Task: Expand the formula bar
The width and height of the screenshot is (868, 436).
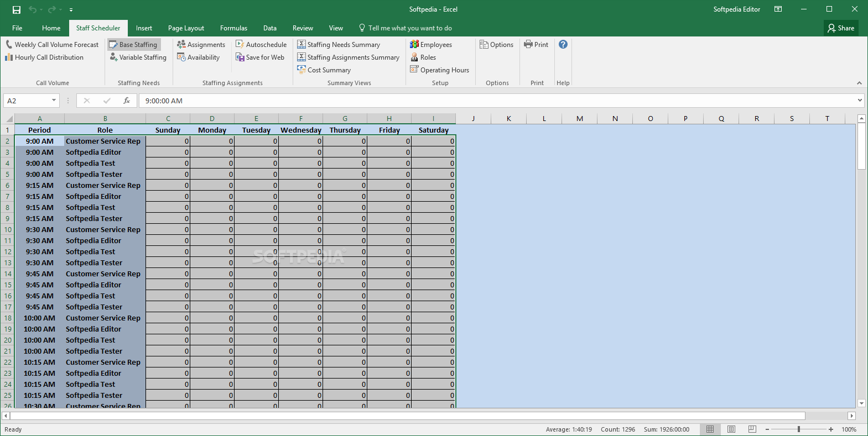Action: 860,101
